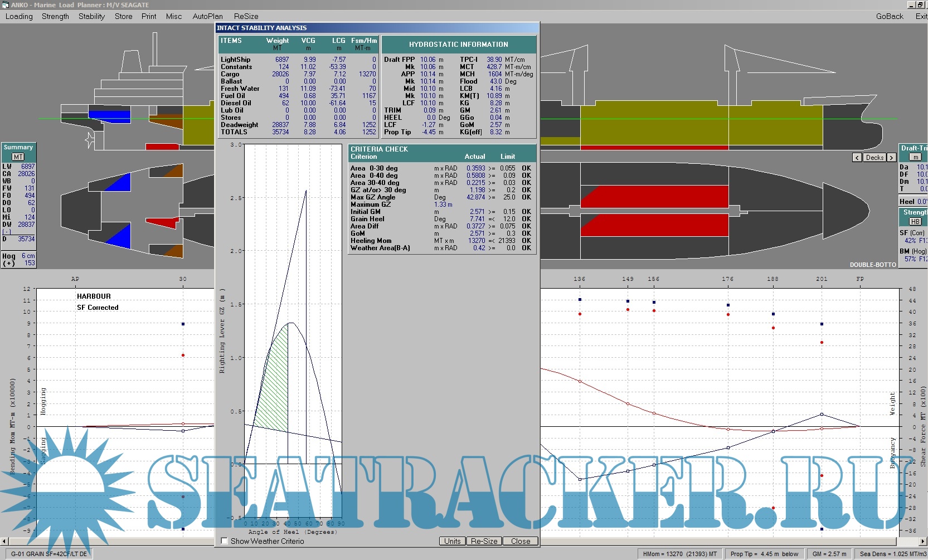Click the restore window button in title bar
Viewport: 928px width, 560px height.
pos(920,4)
